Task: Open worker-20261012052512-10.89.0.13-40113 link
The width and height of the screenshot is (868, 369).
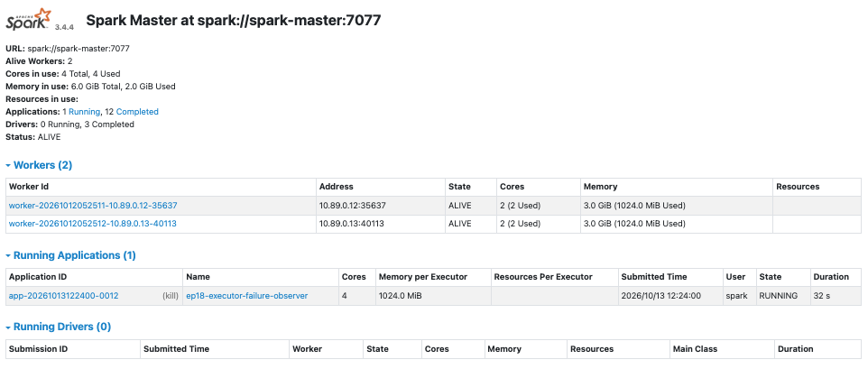Action: 92,224
